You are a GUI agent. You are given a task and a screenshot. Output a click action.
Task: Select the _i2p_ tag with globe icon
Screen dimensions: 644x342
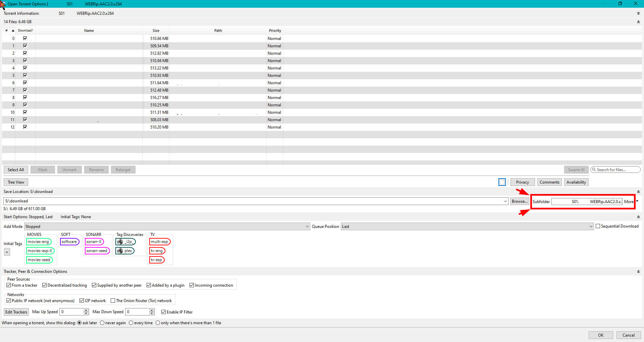[x=125, y=242]
